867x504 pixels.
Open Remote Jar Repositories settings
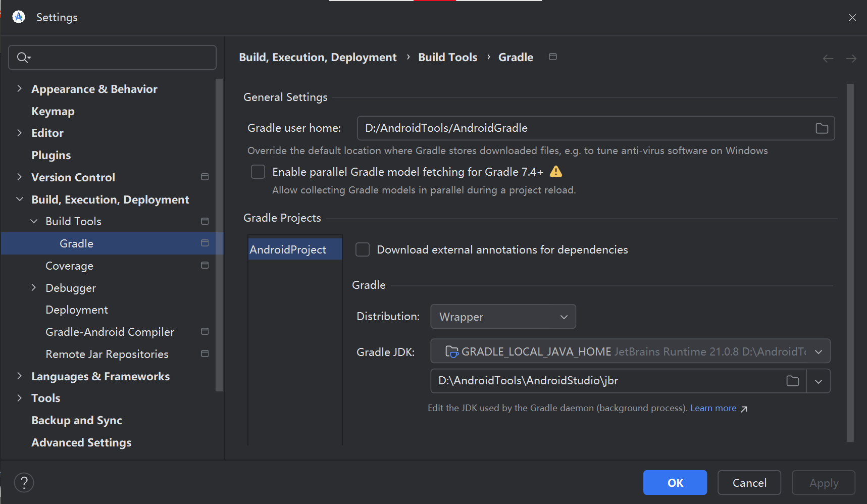[107, 354]
